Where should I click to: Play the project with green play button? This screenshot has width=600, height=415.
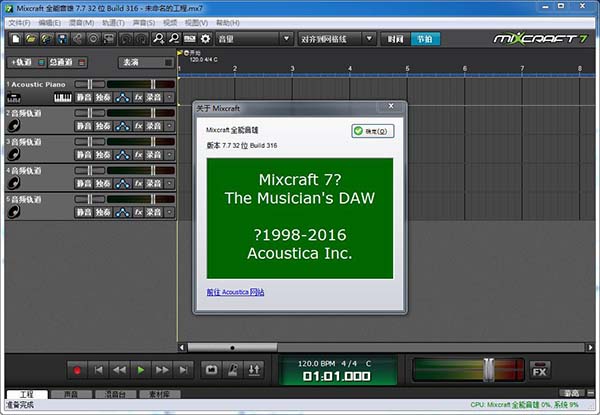click(140, 370)
